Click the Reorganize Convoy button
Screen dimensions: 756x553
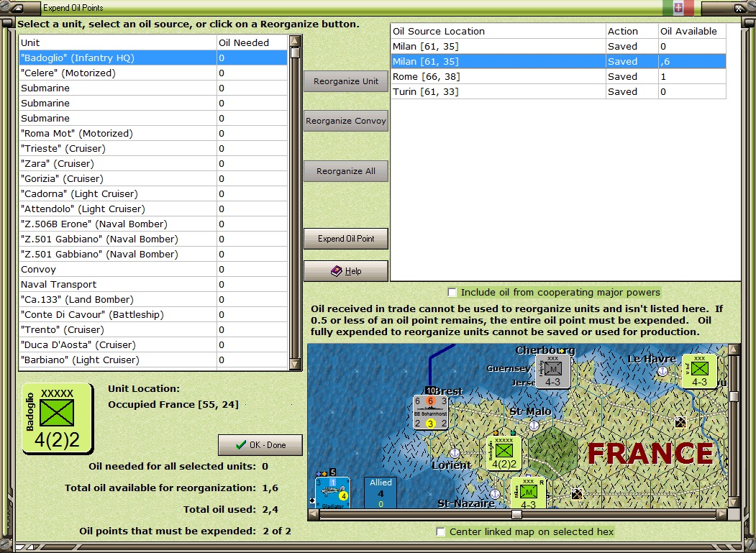346,121
